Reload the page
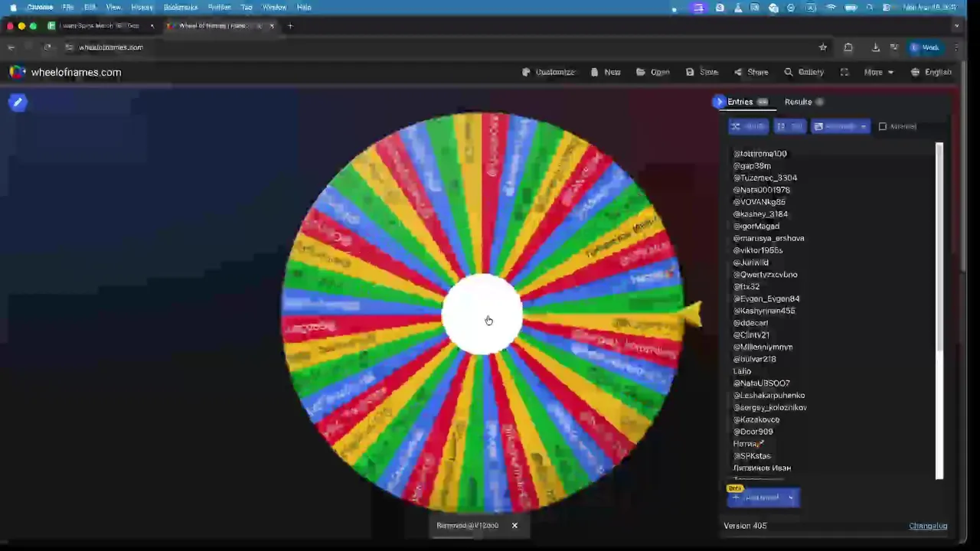Image resolution: width=980 pixels, height=551 pixels. [47, 47]
